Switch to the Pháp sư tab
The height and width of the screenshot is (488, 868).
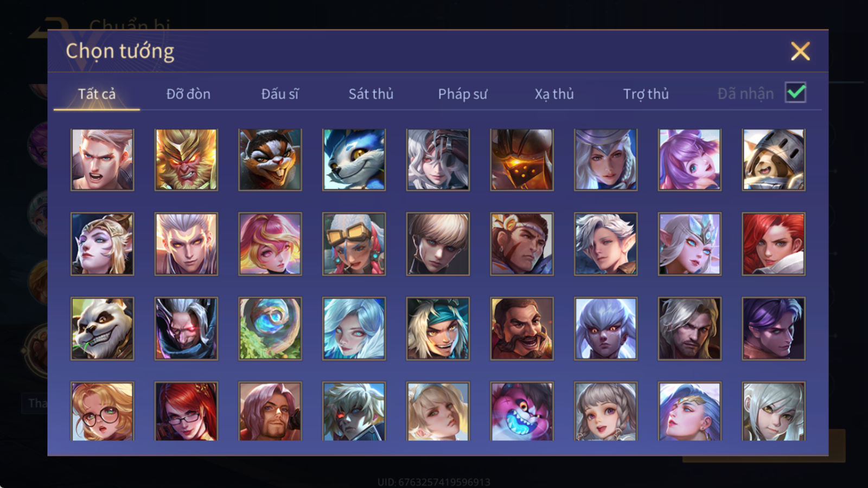[463, 94]
